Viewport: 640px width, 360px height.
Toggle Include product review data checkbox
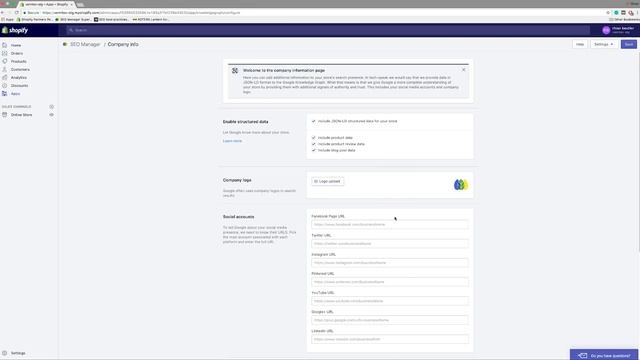313,144
